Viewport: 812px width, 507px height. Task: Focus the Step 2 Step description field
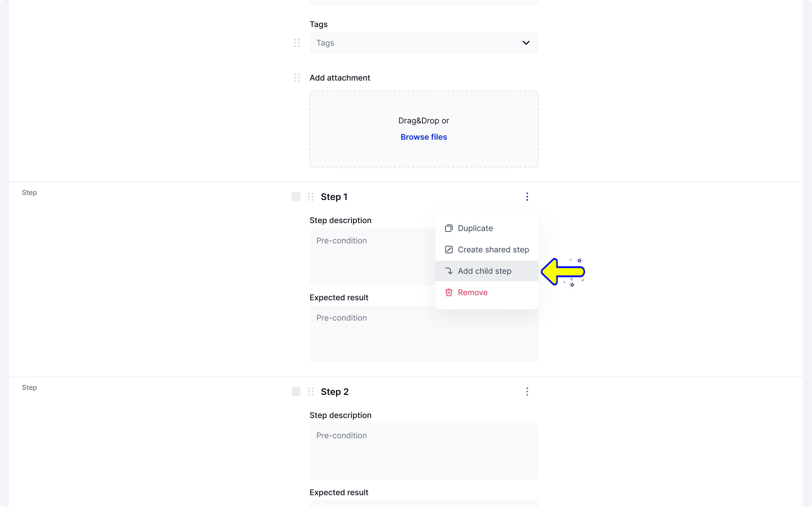[424, 451]
